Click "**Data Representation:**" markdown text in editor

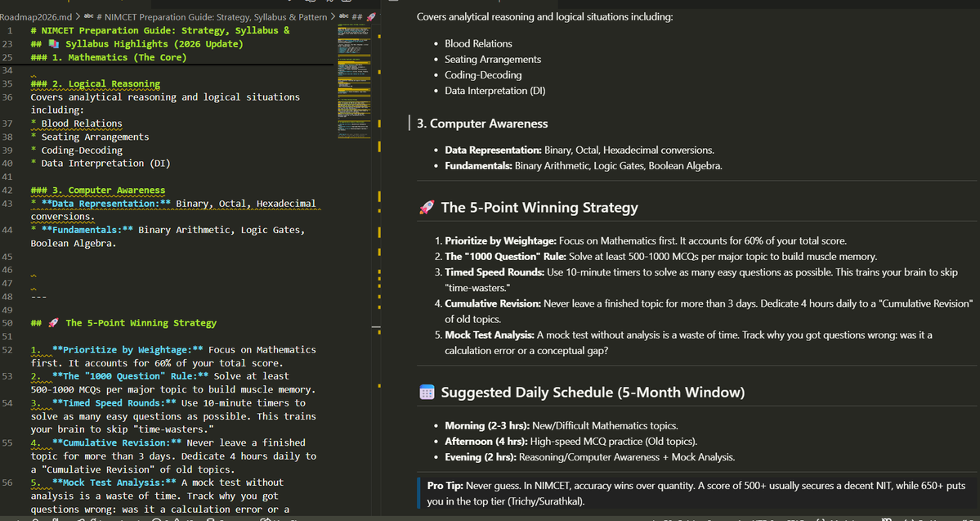coord(105,204)
